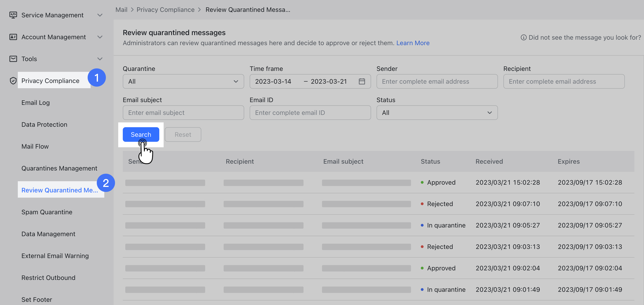Click the blue Search button

tap(141, 134)
